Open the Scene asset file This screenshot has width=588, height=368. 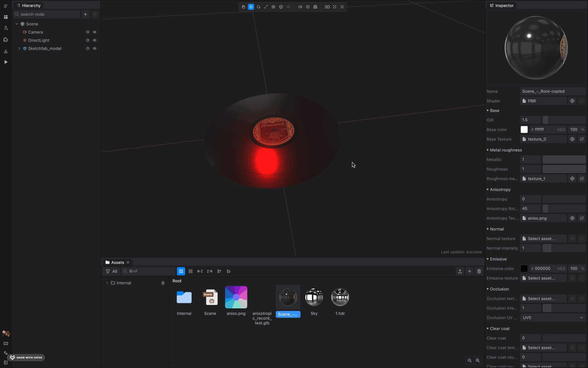[210, 297]
